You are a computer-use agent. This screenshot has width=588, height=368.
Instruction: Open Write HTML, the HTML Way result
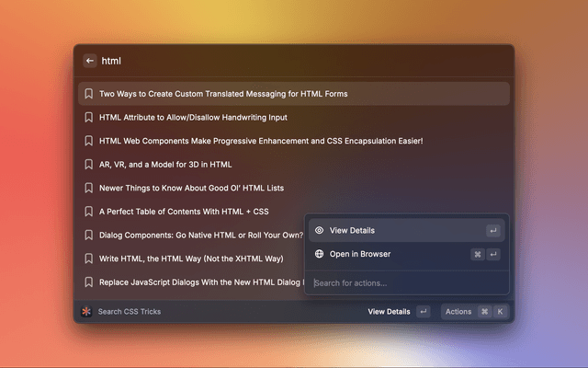(x=191, y=259)
